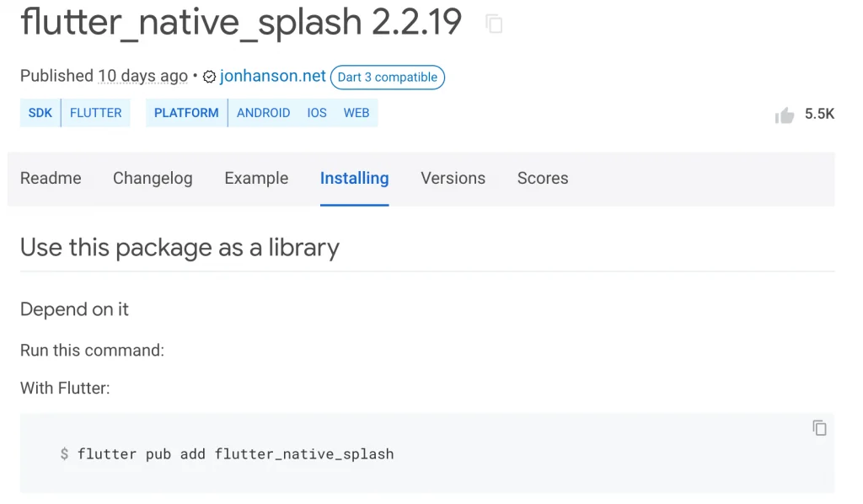Click the verified publisher checkmark icon
Screen dimensions: 863x504
coord(208,76)
